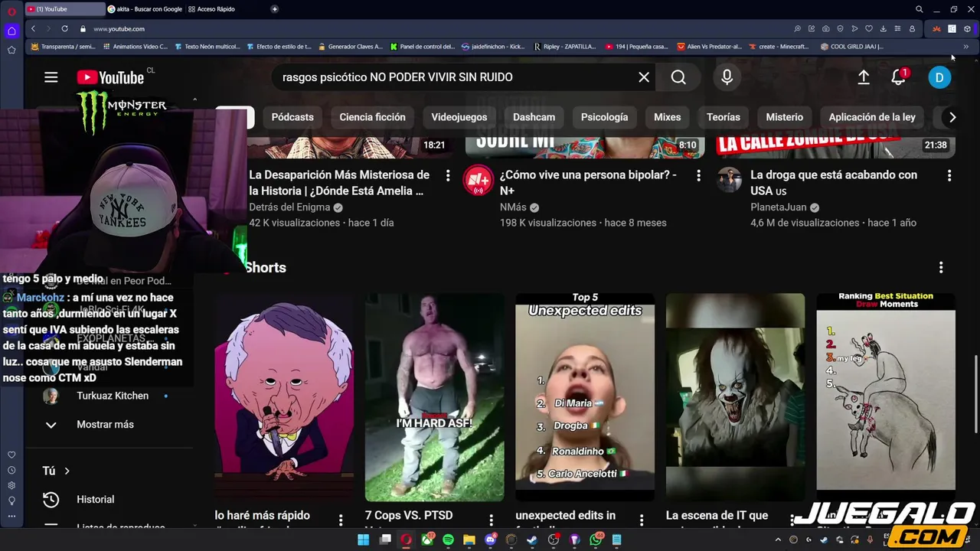Reload the page in the browser
The height and width of the screenshot is (551, 980).
click(64, 28)
